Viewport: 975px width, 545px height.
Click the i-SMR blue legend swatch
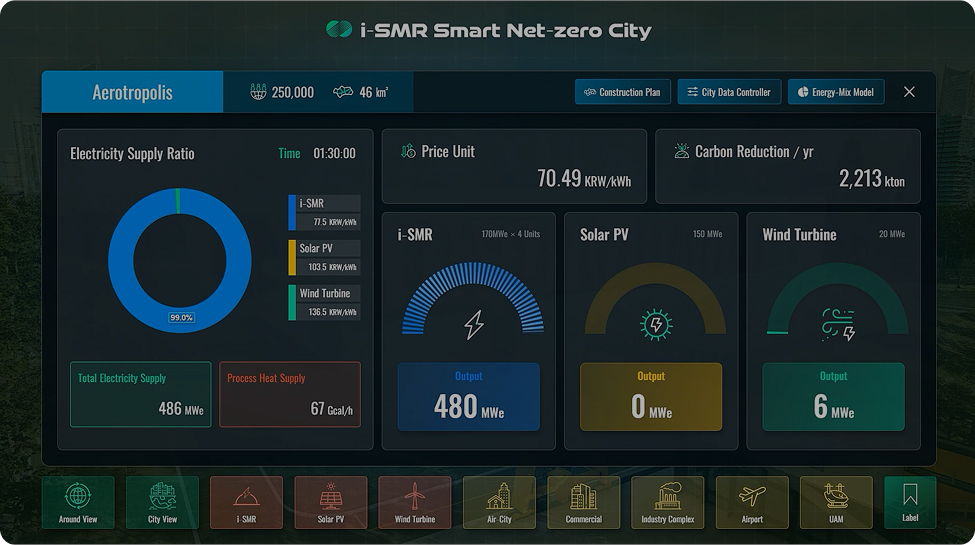tap(292, 212)
